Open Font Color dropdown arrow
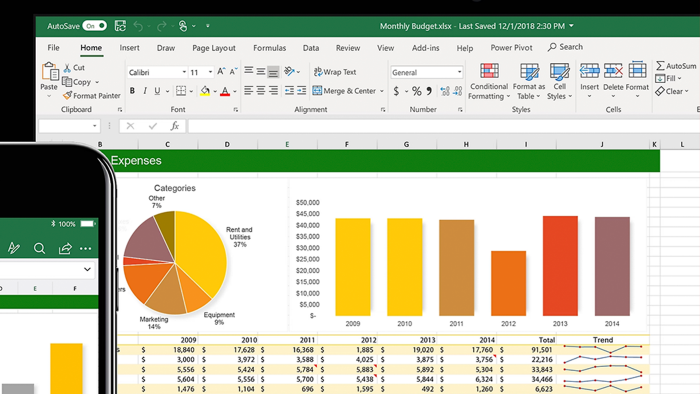This screenshot has height=394, width=700. (235, 91)
